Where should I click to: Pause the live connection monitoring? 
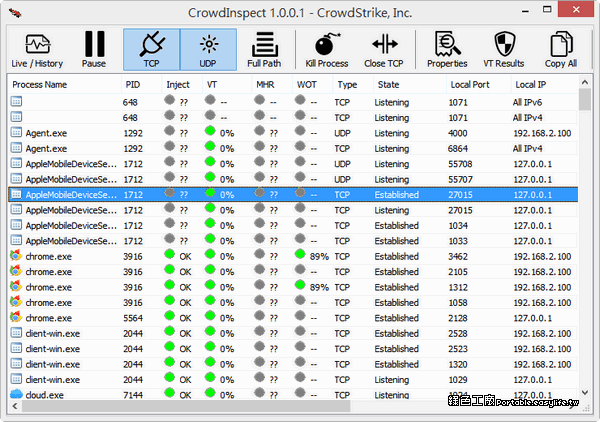(94, 50)
